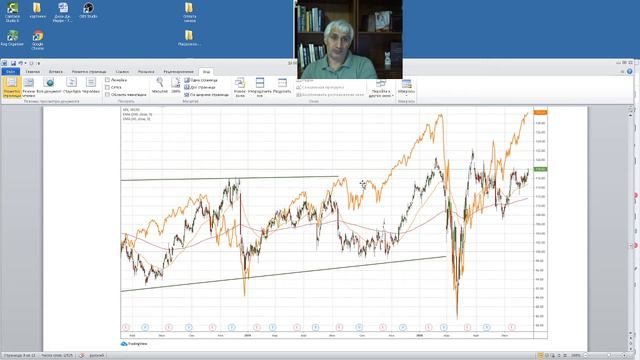
Task: Click zoom out minus button in status bar
Action: click(x=585, y=356)
